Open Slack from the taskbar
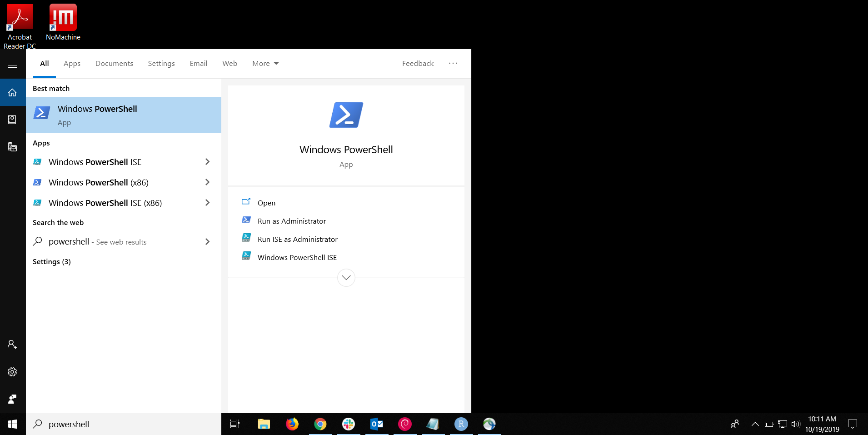The width and height of the screenshot is (868, 435). [348, 424]
